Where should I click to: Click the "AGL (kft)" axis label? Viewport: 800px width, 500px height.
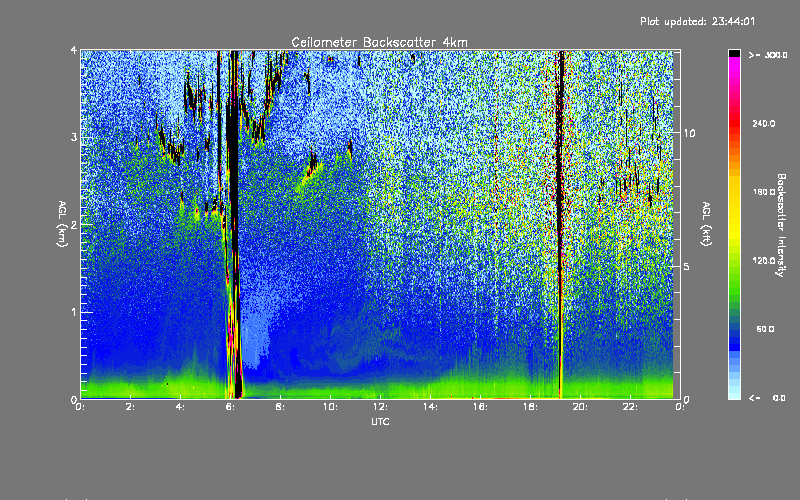point(706,224)
